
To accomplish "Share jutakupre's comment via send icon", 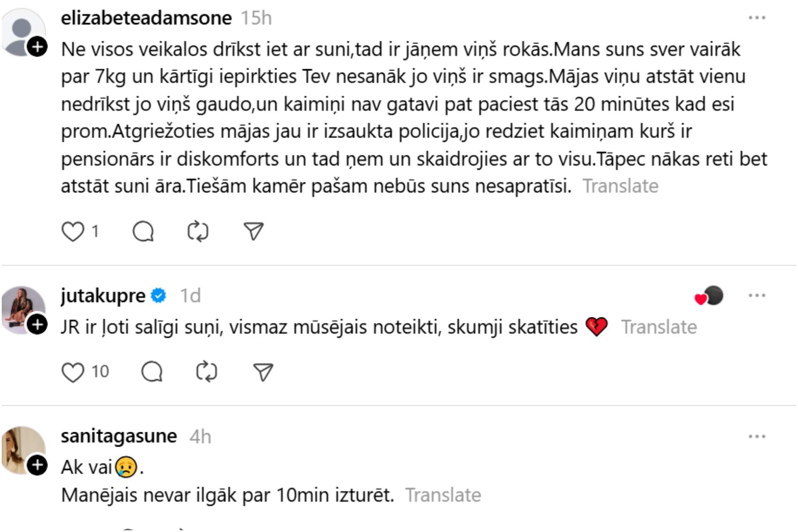I will click(x=263, y=372).
